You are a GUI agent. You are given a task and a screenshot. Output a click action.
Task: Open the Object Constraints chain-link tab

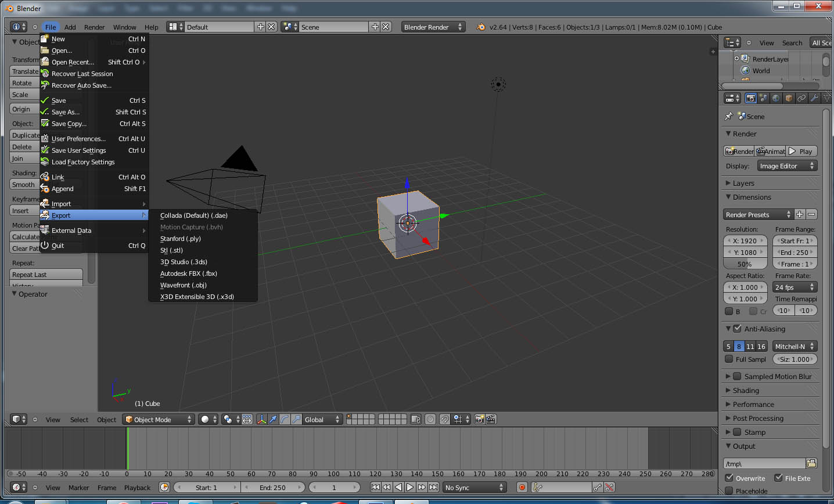801,98
